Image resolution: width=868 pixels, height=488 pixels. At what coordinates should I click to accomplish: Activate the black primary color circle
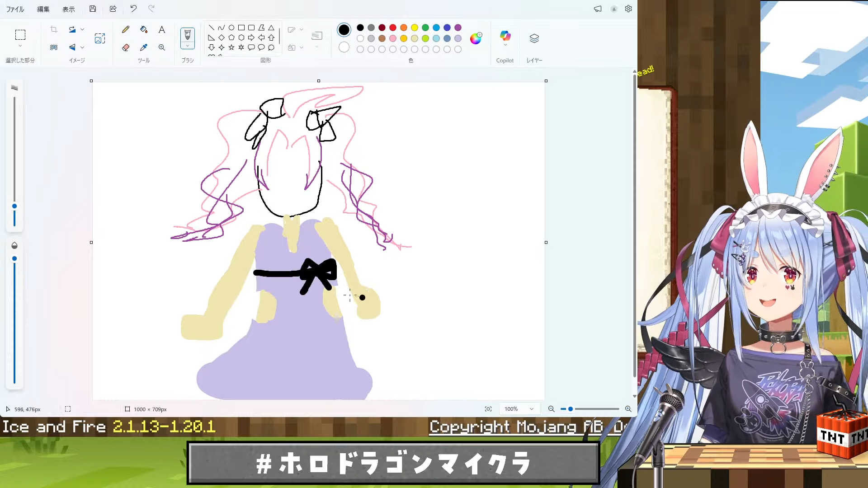click(x=344, y=30)
